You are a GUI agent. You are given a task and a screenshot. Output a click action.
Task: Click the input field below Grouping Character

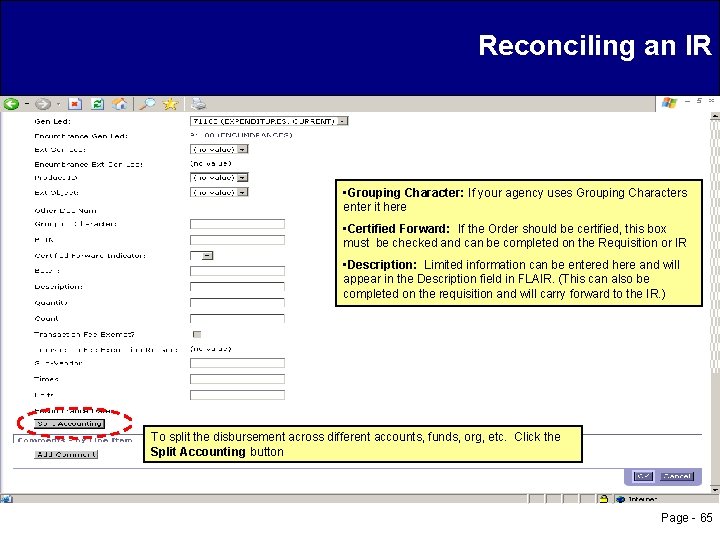[237, 240]
